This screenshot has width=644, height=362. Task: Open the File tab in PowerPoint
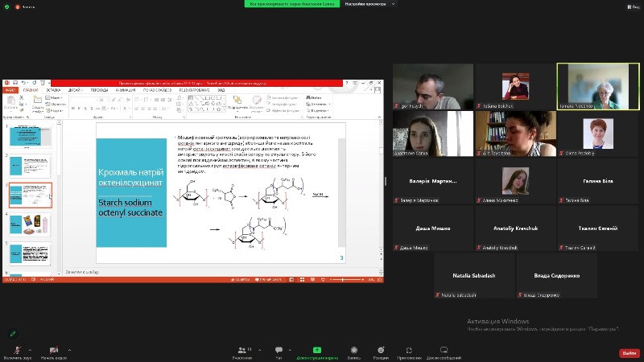click(10, 90)
